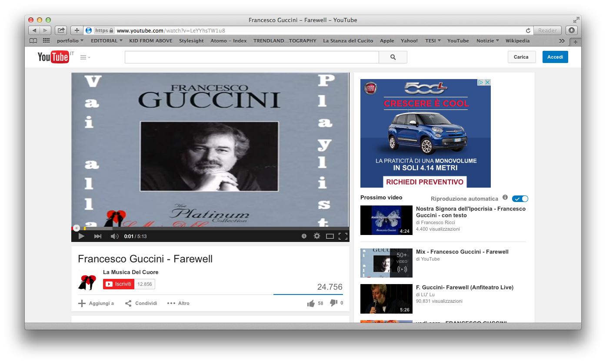Viewport: 606px width, 364px height.
Task: Expand the Altro more options menu
Action: [179, 303]
